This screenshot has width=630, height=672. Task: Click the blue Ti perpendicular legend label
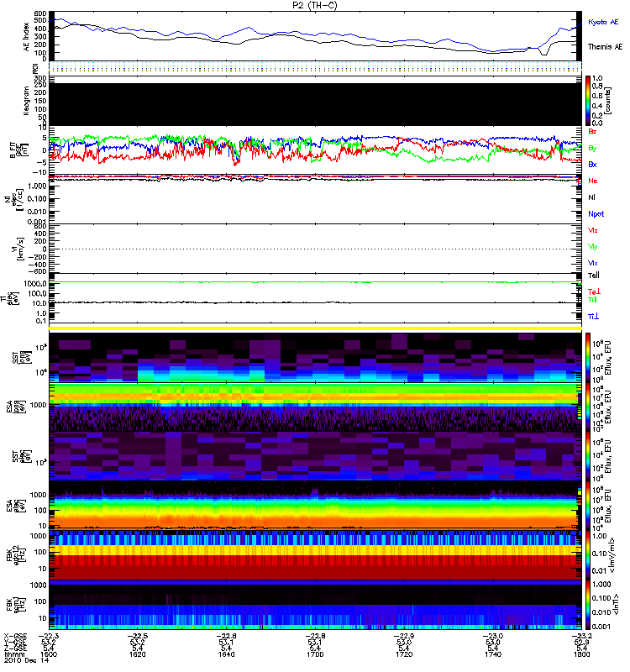(x=593, y=317)
